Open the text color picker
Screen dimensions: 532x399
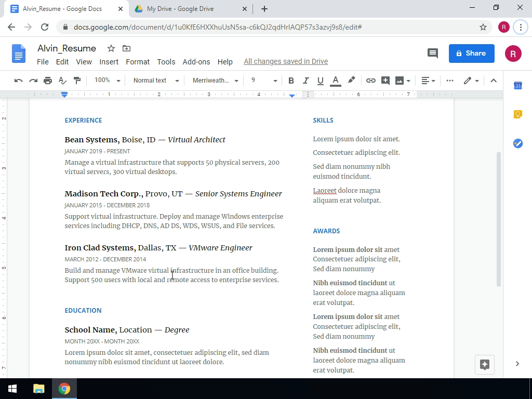coord(336,81)
